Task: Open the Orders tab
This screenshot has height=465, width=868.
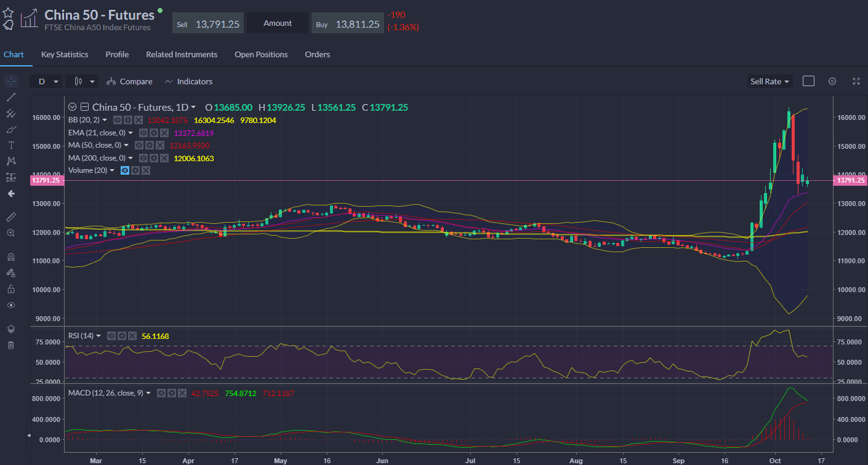Action: [x=318, y=54]
